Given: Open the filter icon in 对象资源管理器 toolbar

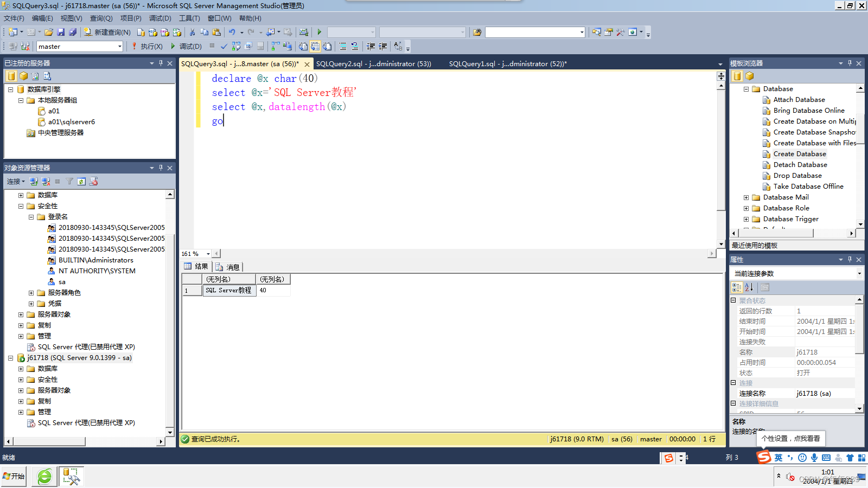Looking at the screenshot, I should pyautogui.click(x=69, y=181).
